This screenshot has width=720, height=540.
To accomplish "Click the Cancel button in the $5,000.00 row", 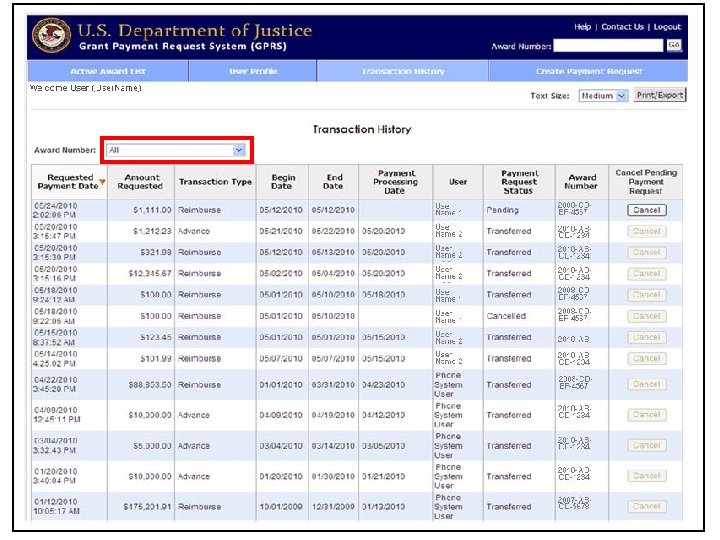I will click(647, 445).
